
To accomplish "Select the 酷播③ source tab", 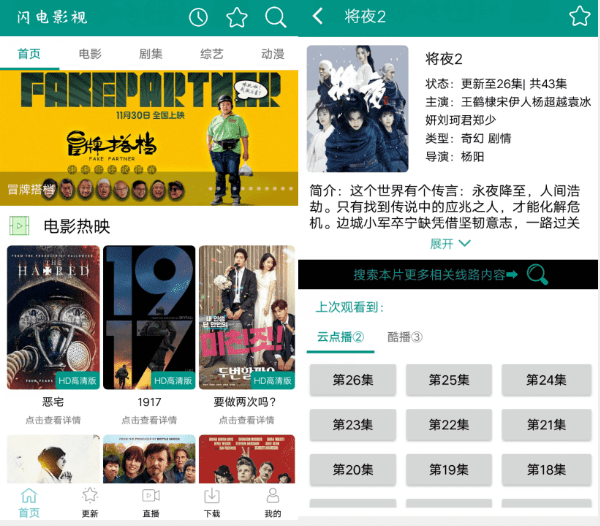I will tap(405, 337).
